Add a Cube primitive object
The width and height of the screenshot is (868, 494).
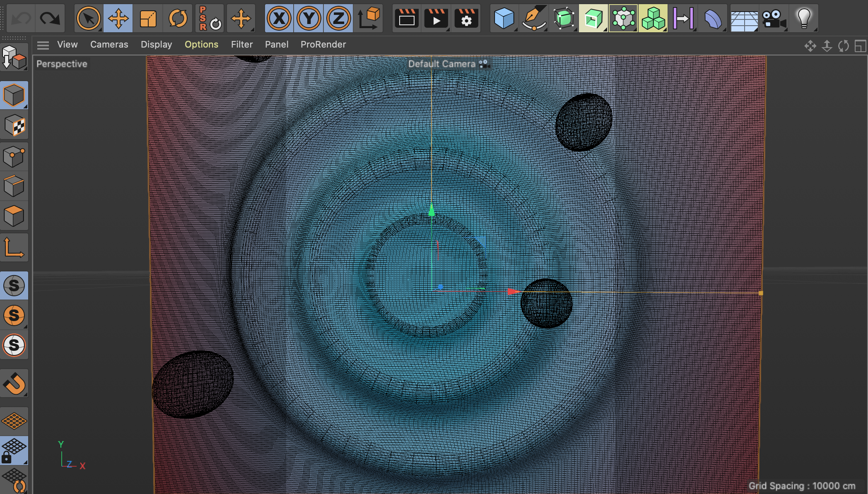(x=504, y=18)
